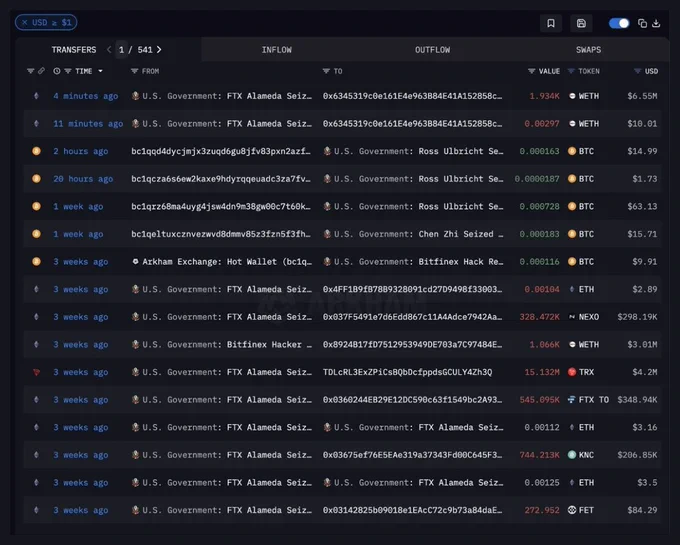Viewport: 680px width, 545px height.
Task: Click the clock icon beside TIME header
Action: (x=57, y=71)
